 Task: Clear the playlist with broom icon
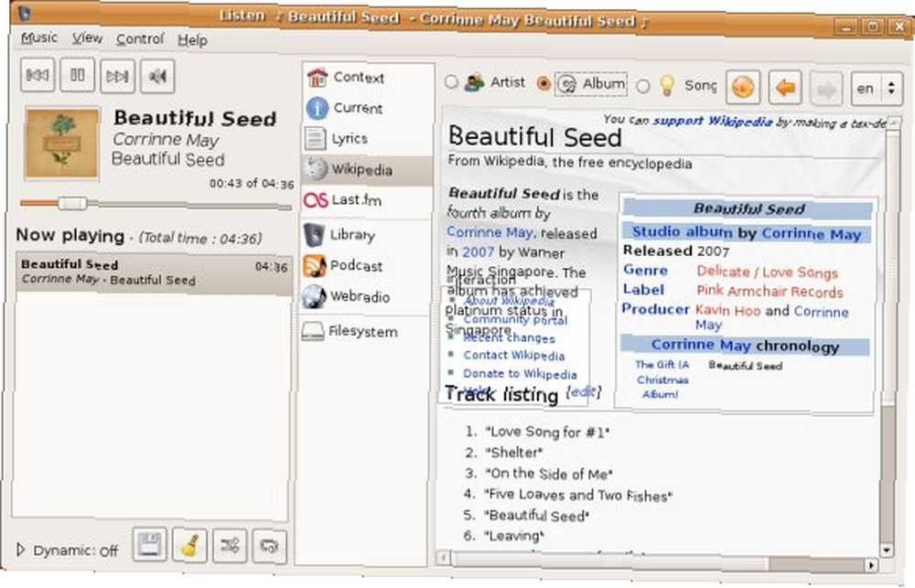(189, 545)
